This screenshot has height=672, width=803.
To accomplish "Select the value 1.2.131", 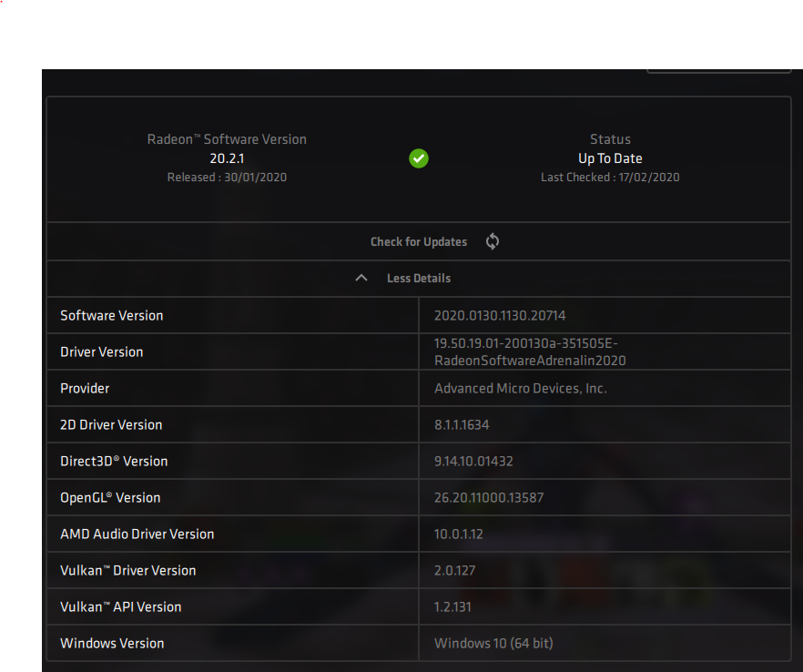I will [452, 606].
